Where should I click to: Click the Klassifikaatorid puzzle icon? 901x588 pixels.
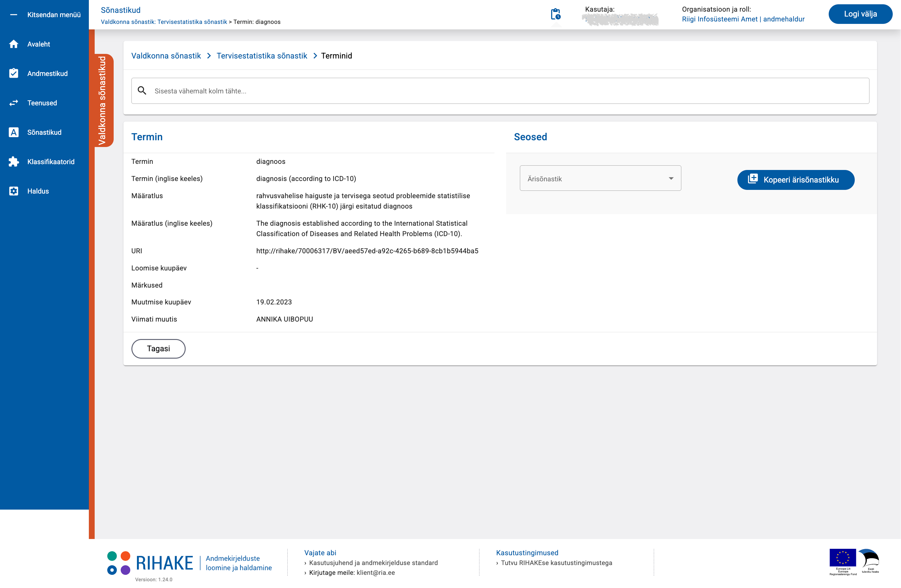coord(13,162)
